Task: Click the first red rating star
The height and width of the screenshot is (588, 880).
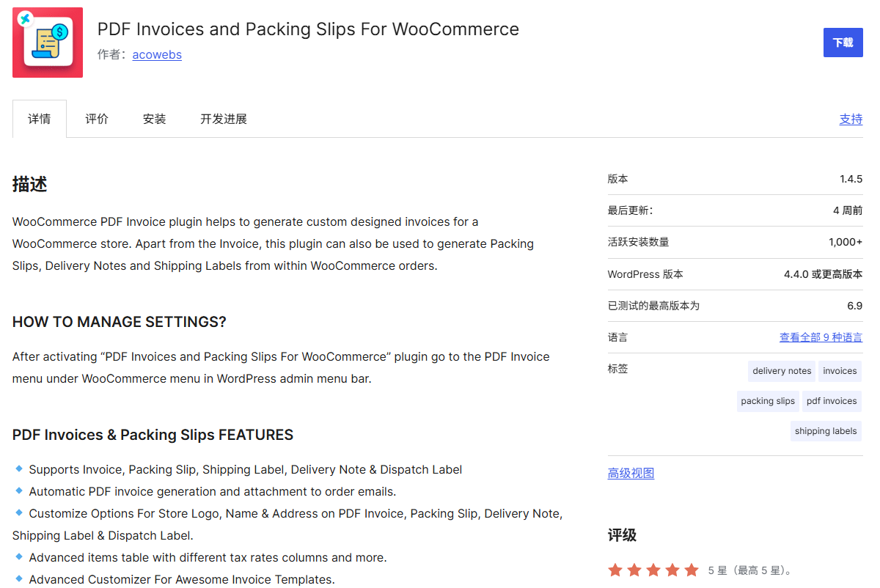Action: tap(615, 569)
